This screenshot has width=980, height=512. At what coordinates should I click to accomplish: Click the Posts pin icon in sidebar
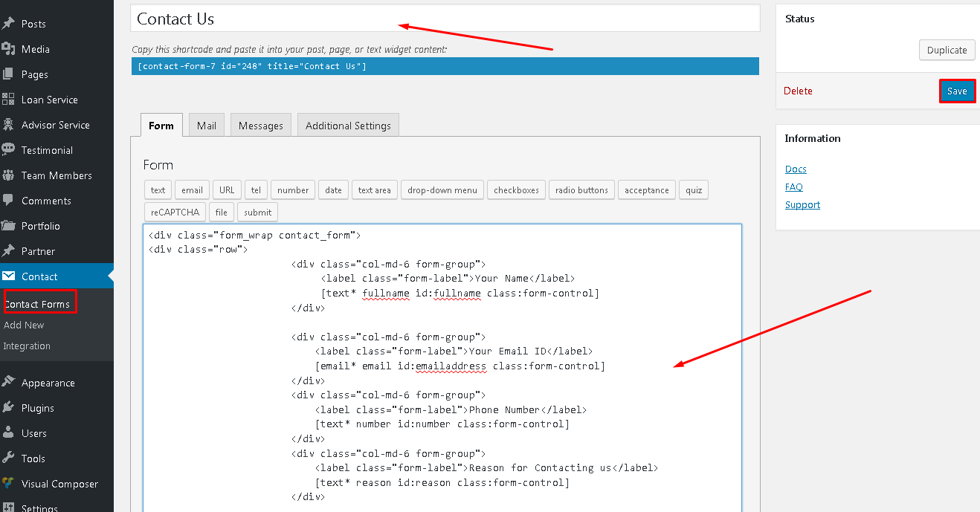pyautogui.click(x=8, y=24)
